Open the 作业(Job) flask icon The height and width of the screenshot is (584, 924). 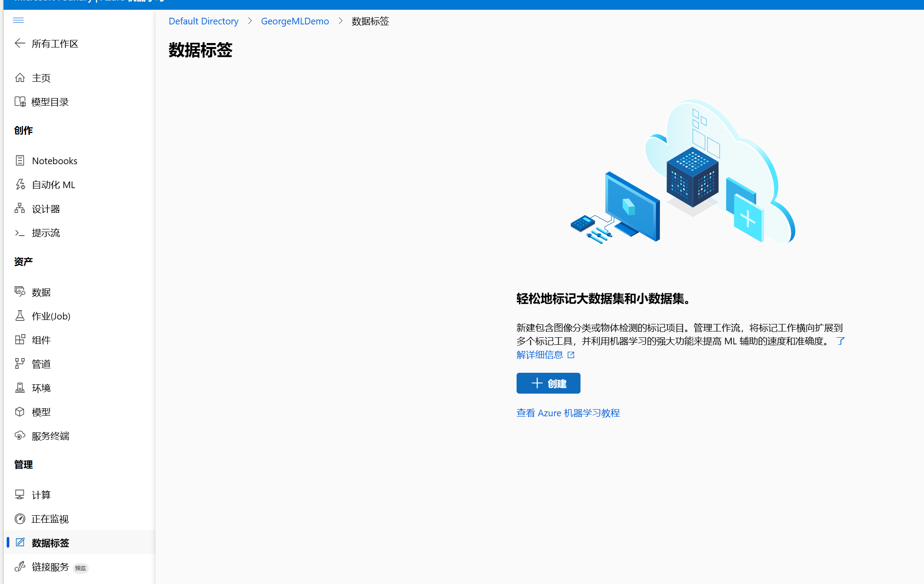(x=20, y=316)
